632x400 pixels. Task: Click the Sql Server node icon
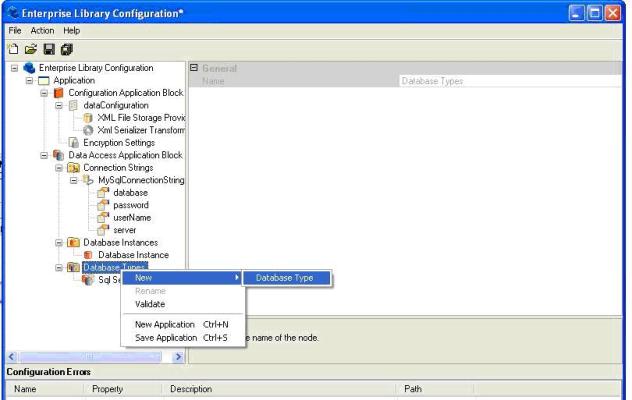[x=88, y=280]
